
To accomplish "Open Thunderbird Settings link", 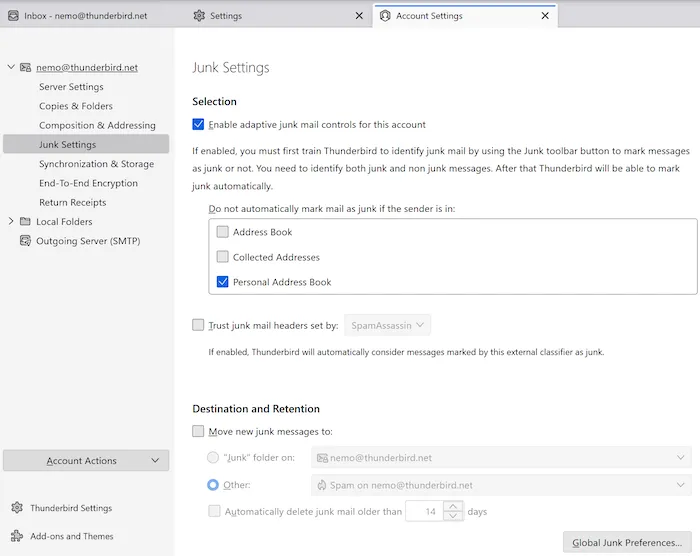I will (x=71, y=508).
